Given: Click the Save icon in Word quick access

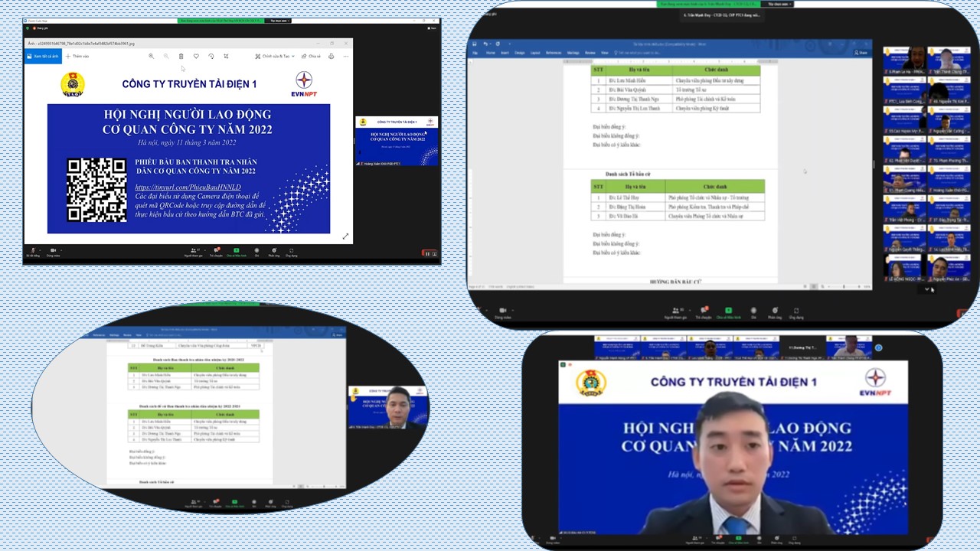Looking at the screenshot, I should pyautogui.click(x=474, y=44).
